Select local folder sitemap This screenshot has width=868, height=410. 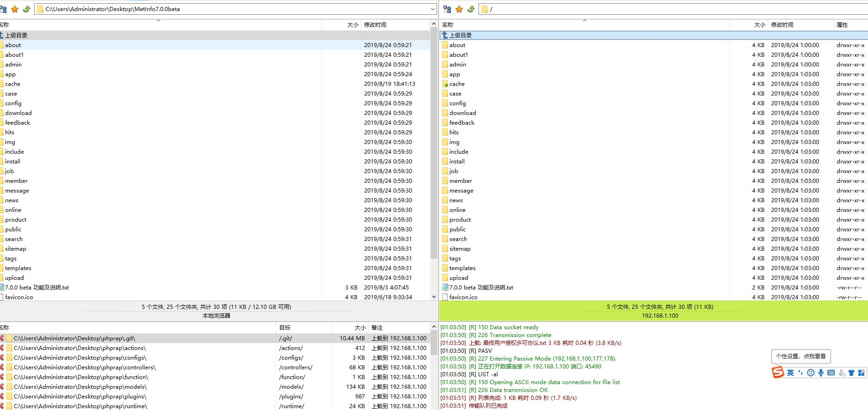(16, 249)
